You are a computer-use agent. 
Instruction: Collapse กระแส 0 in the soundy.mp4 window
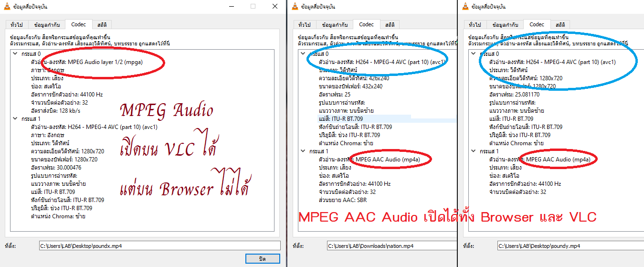(474, 54)
